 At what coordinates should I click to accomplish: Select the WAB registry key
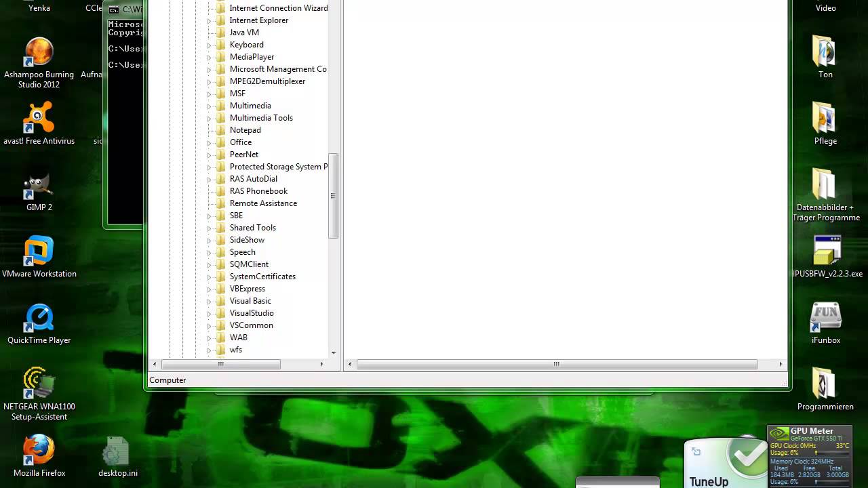coord(239,338)
